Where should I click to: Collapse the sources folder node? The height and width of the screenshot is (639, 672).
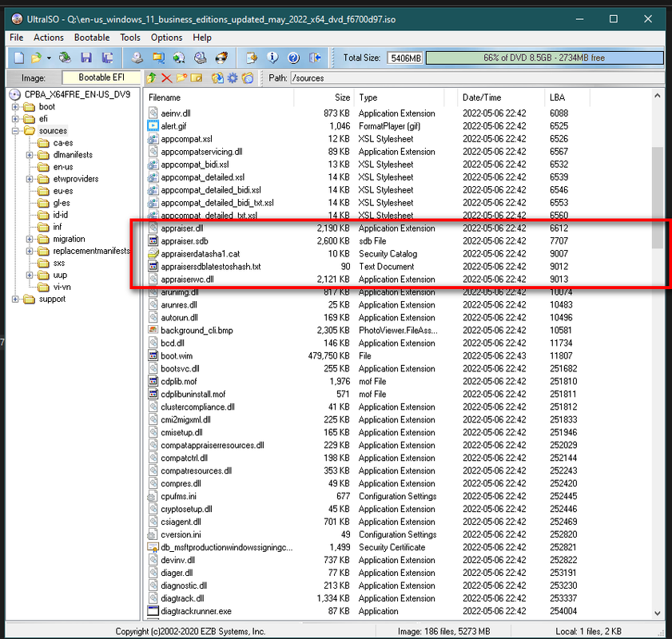coord(15,131)
